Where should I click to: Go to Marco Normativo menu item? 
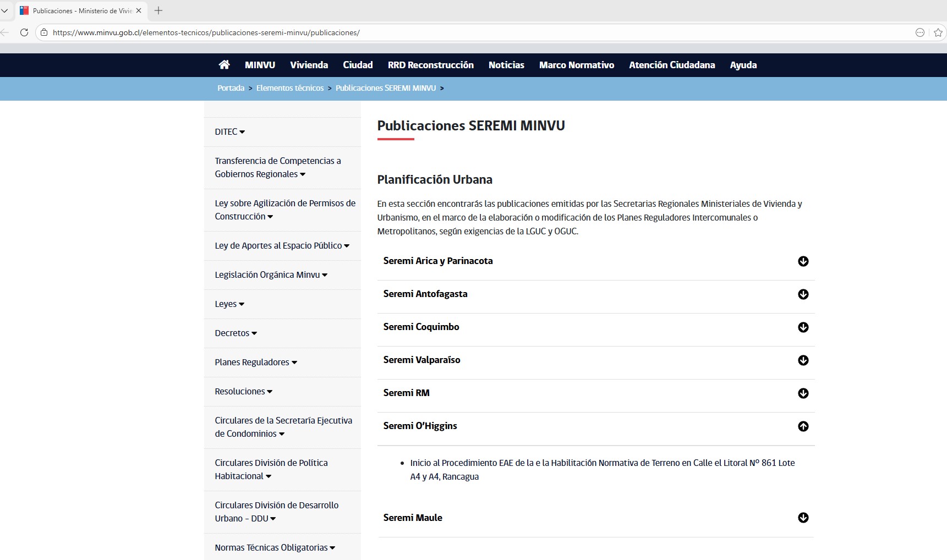[576, 65]
